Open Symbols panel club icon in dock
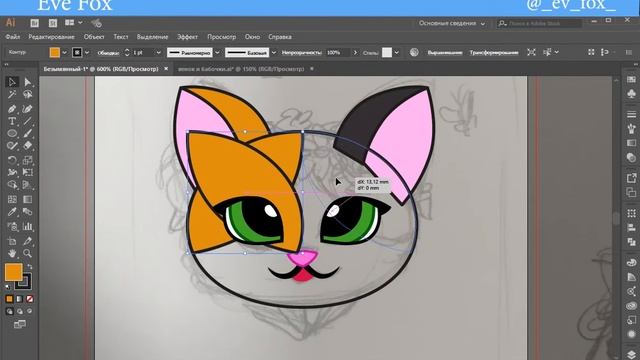 pos(631,94)
